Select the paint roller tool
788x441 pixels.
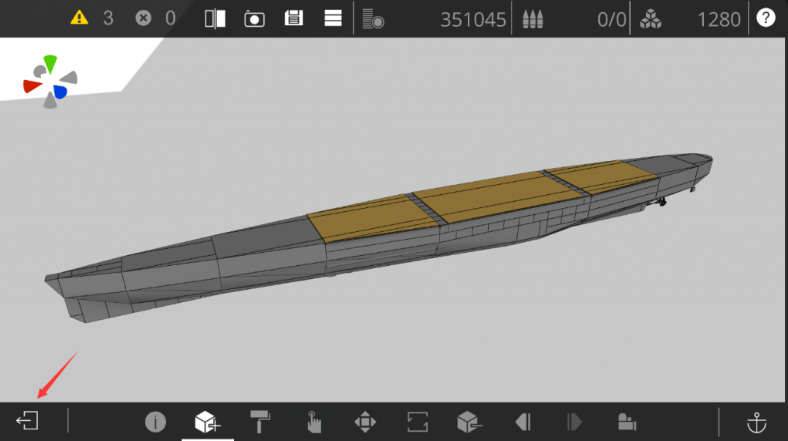point(260,421)
